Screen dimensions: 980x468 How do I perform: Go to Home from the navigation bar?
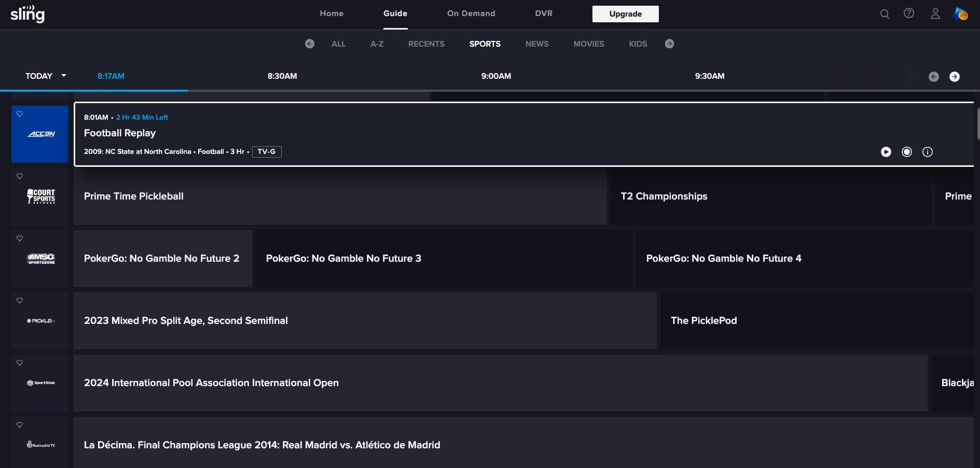332,13
